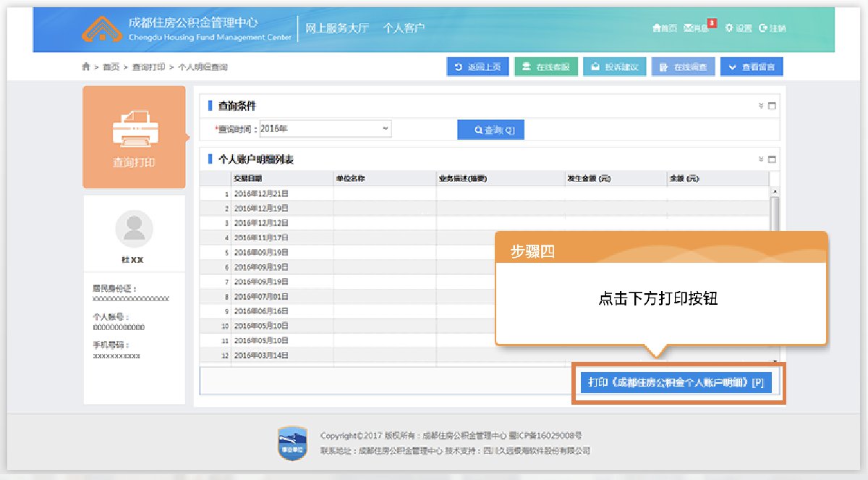Image resolution: width=868 pixels, height=480 pixels.
Task: Maximize the 个人账户明细列表 panel
Action: (x=772, y=159)
